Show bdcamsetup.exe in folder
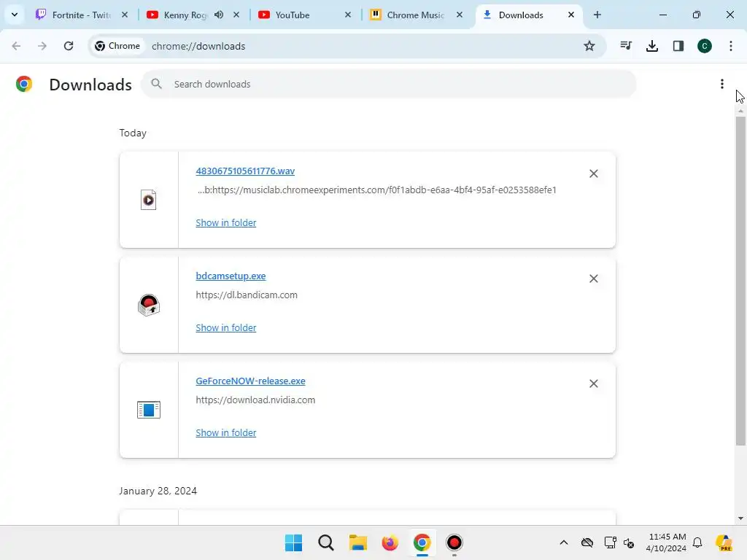Screen dimensions: 747x560 click(226, 327)
